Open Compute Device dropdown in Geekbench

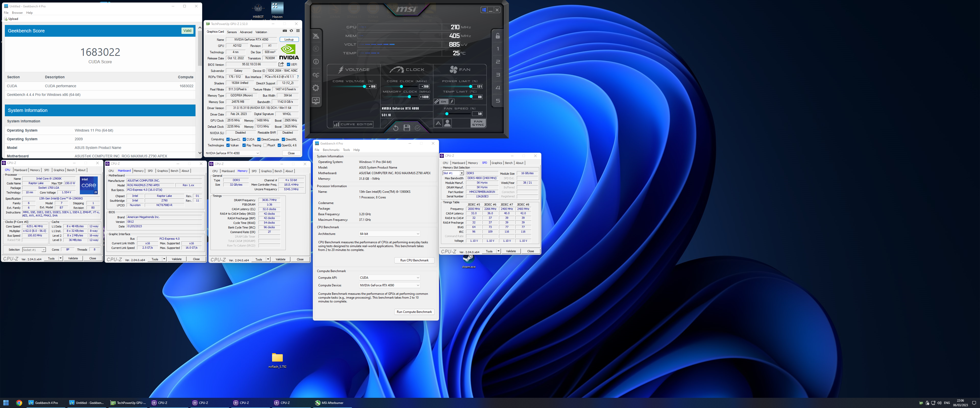click(x=389, y=285)
